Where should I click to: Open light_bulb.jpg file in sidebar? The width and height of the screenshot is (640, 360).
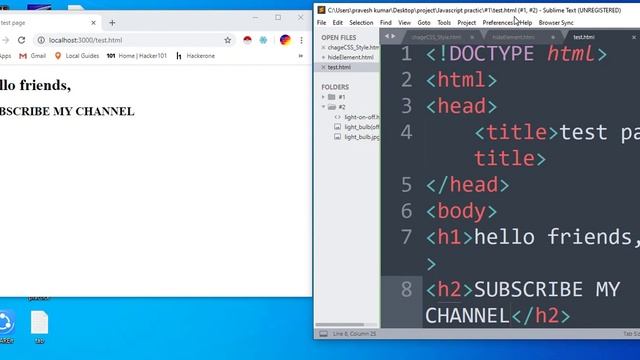(362, 137)
